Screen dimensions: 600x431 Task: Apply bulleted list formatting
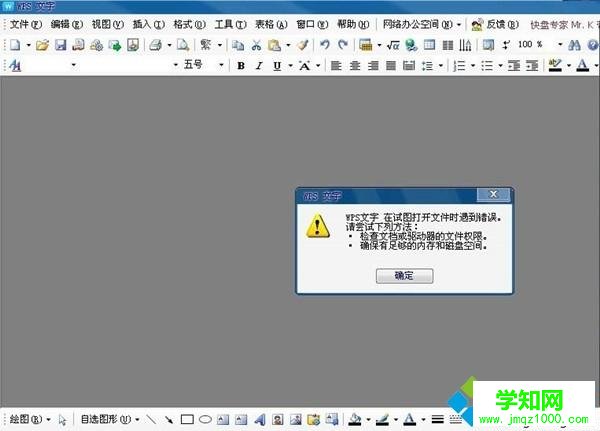tap(487, 66)
